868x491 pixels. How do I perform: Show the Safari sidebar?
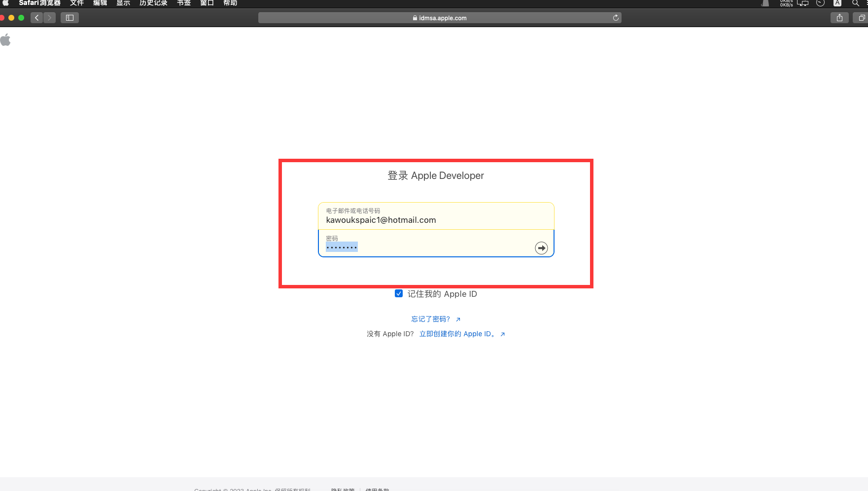point(69,18)
